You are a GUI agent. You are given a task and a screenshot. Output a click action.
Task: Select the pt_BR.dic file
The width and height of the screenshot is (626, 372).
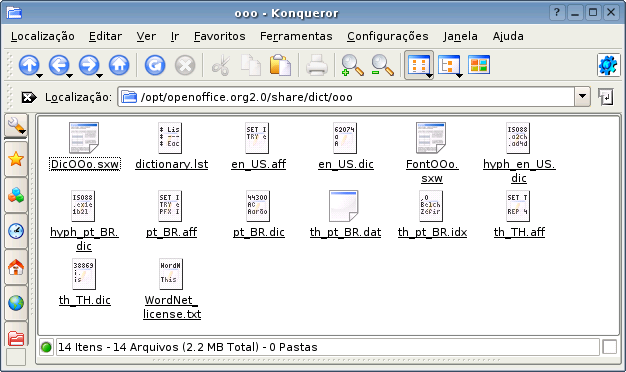[x=258, y=214]
